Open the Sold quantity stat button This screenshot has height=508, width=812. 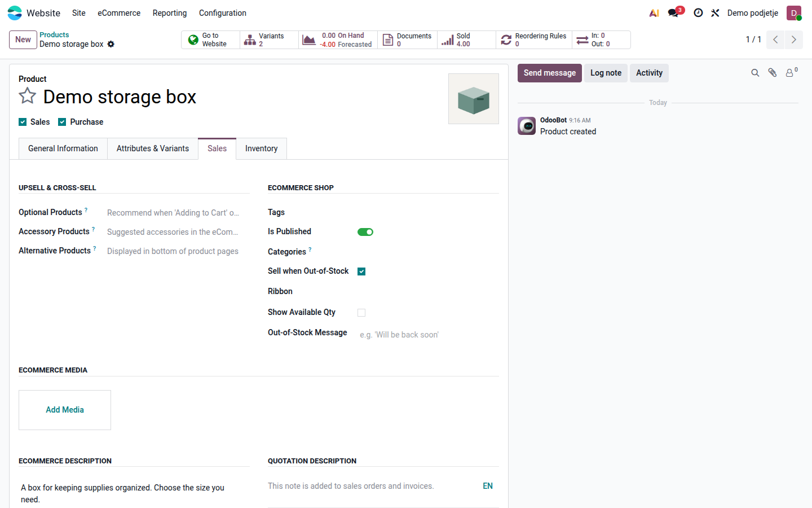click(466, 40)
